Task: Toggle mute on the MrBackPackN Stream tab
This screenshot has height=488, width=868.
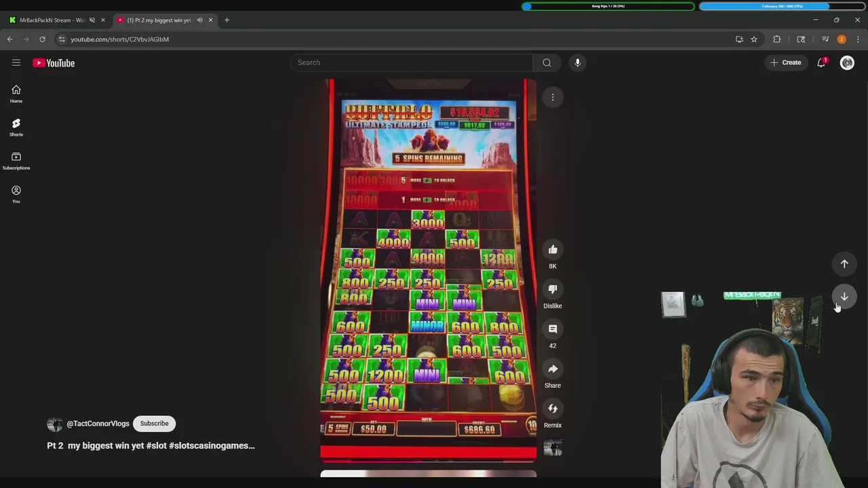Action: (92, 20)
